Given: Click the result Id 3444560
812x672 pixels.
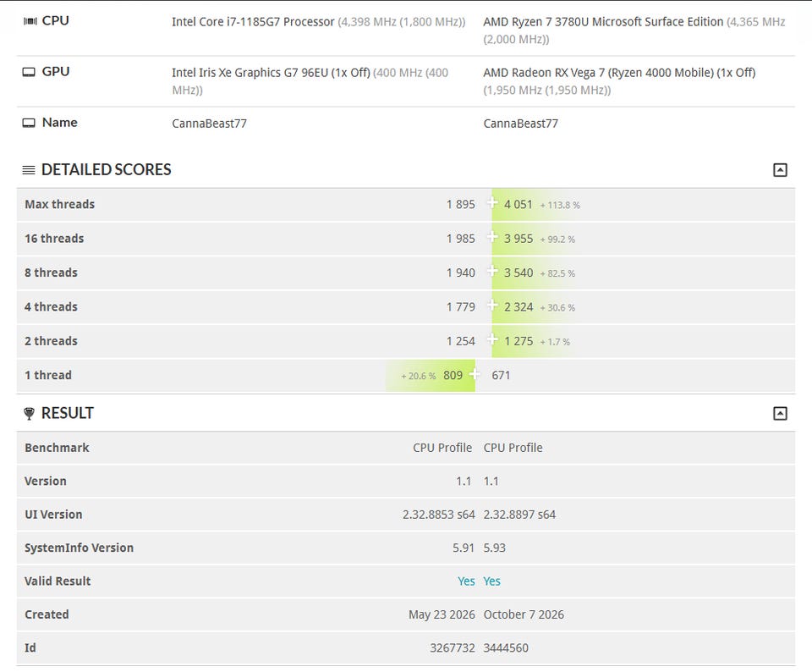Looking at the screenshot, I should [506, 648].
